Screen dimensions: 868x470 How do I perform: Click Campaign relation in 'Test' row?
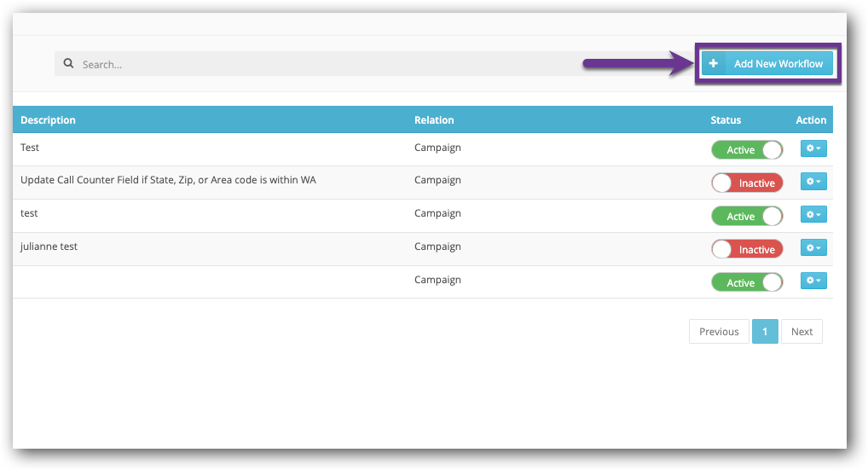pyautogui.click(x=438, y=148)
